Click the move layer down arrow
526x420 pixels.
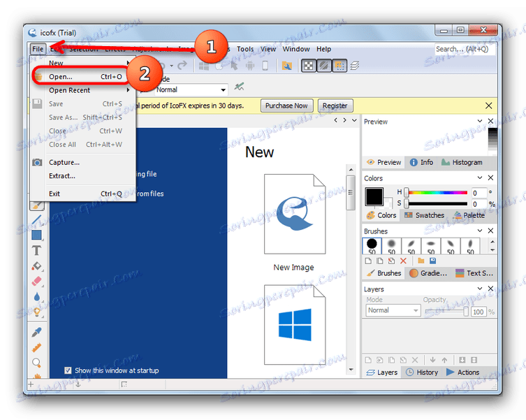[x=432, y=360]
